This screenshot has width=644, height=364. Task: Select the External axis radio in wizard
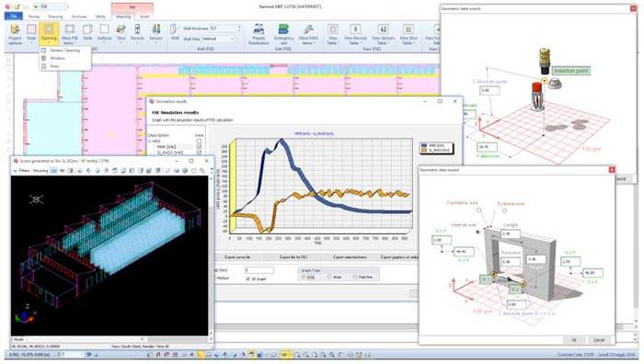point(504,210)
